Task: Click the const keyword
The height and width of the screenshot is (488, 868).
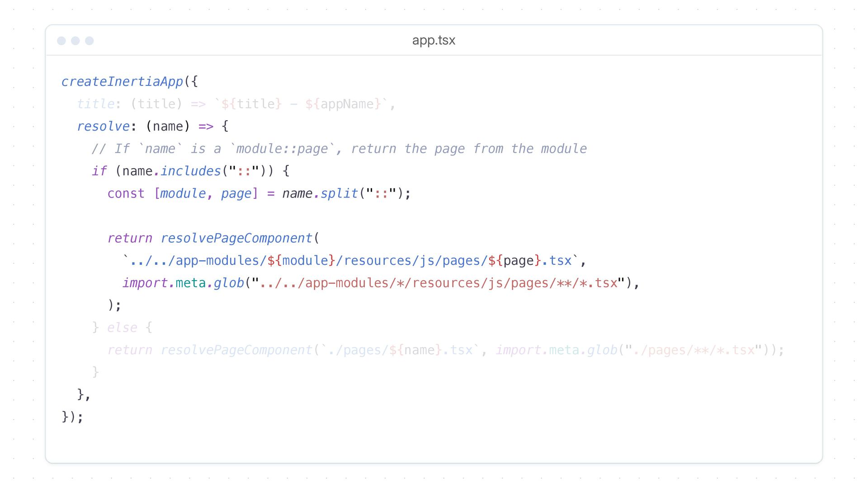Action: [126, 193]
